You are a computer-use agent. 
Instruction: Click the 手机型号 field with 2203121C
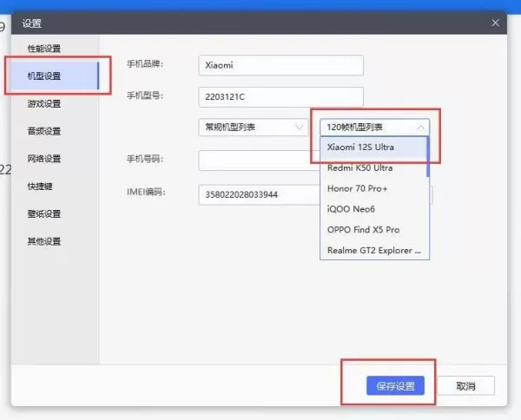pyautogui.click(x=280, y=97)
